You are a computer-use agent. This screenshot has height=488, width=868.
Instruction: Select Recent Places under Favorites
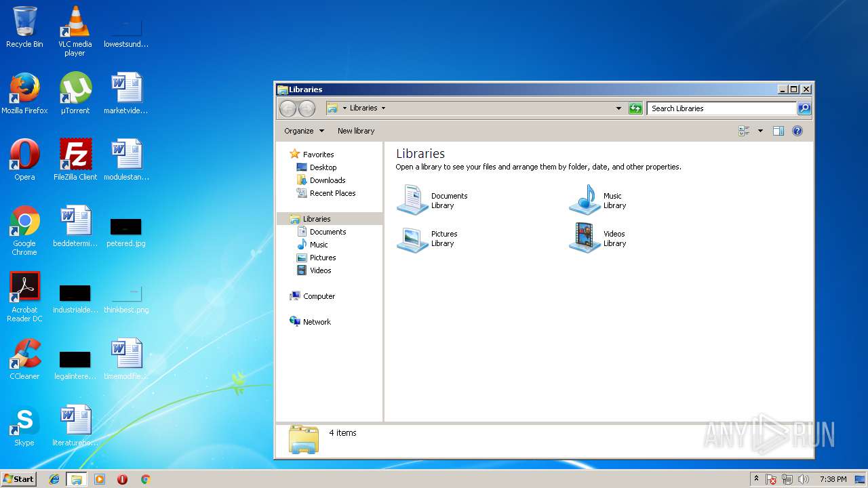(x=325, y=193)
